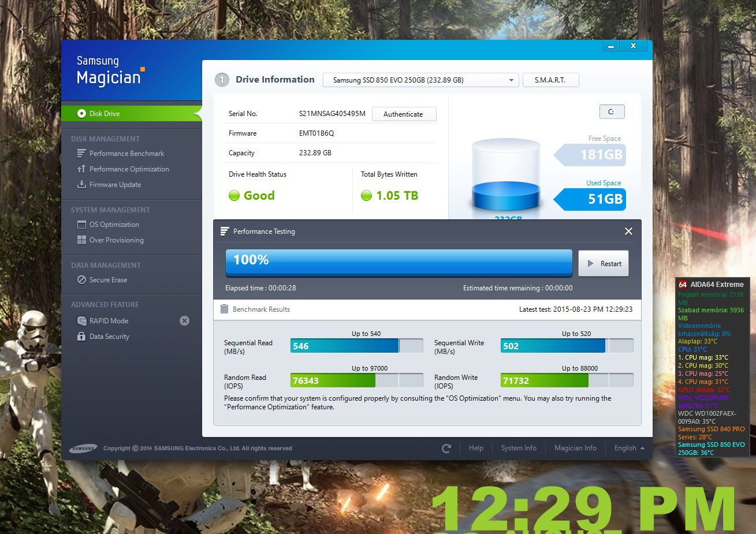
Task: Click the Samsung Magician logo
Action: [110, 71]
